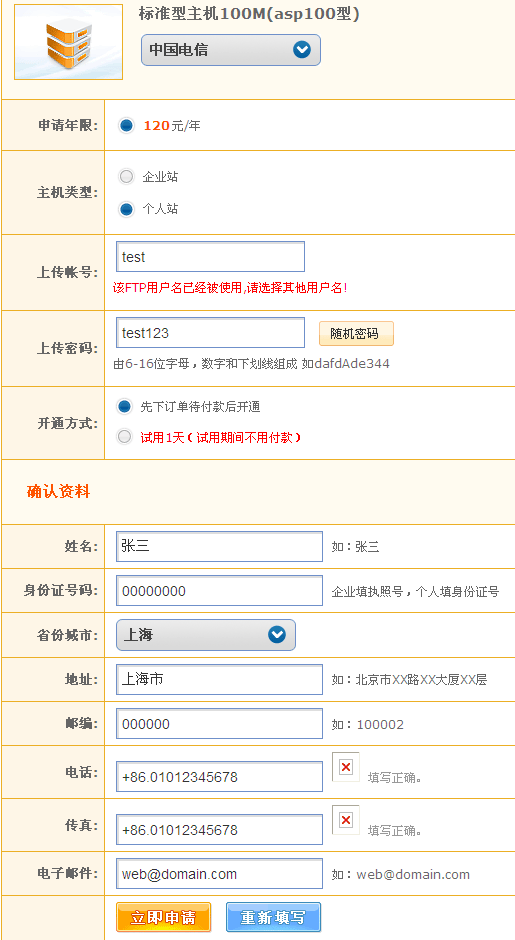Image resolution: width=515 pixels, height=940 pixels.
Task: Click the 身份证号码 ID number field
Action: (219, 590)
